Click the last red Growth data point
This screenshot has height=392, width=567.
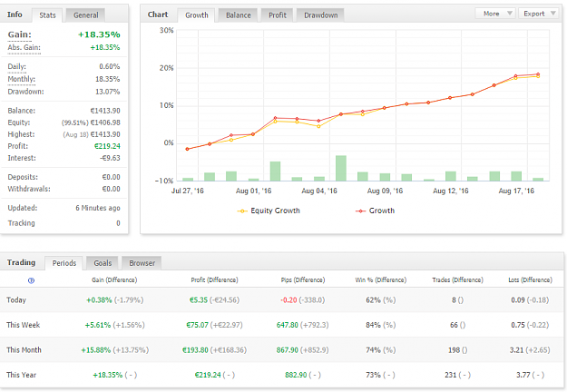[538, 74]
